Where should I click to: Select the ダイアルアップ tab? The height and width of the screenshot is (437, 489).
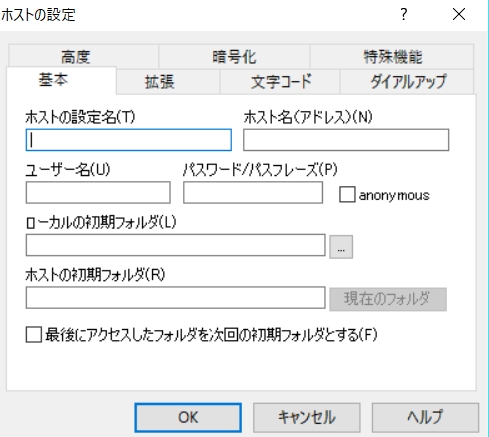point(407,82)
